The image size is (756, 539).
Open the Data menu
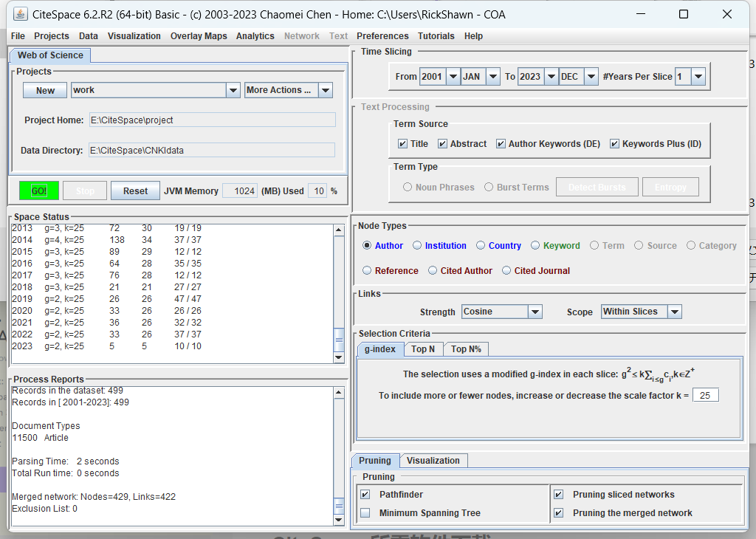point(89,36)
